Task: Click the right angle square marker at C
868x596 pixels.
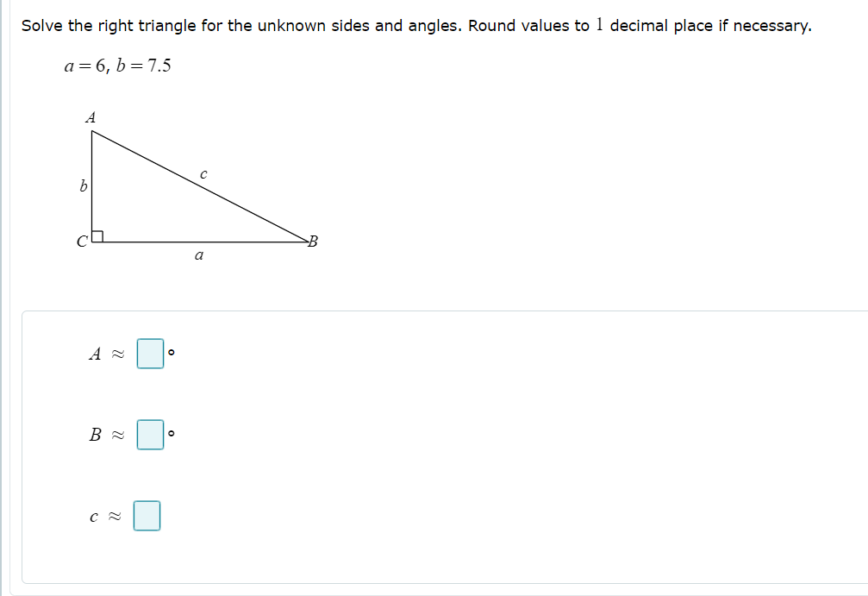Action: click(97, 235)
